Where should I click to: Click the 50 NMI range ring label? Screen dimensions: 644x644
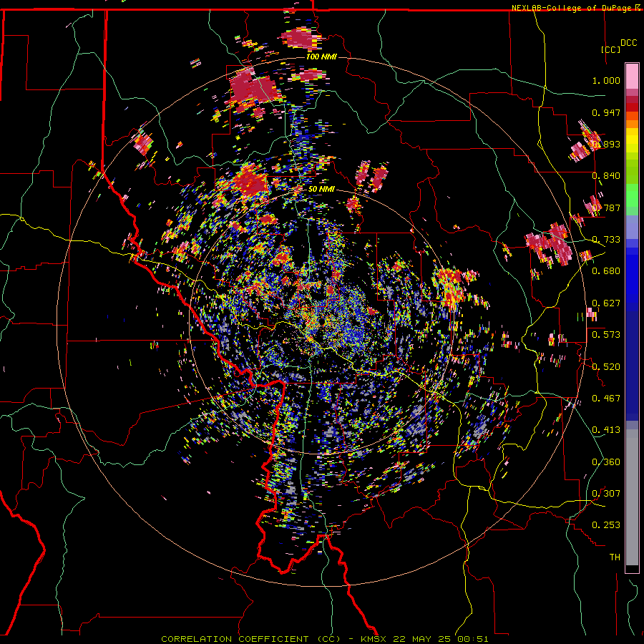tap(321, 190)
